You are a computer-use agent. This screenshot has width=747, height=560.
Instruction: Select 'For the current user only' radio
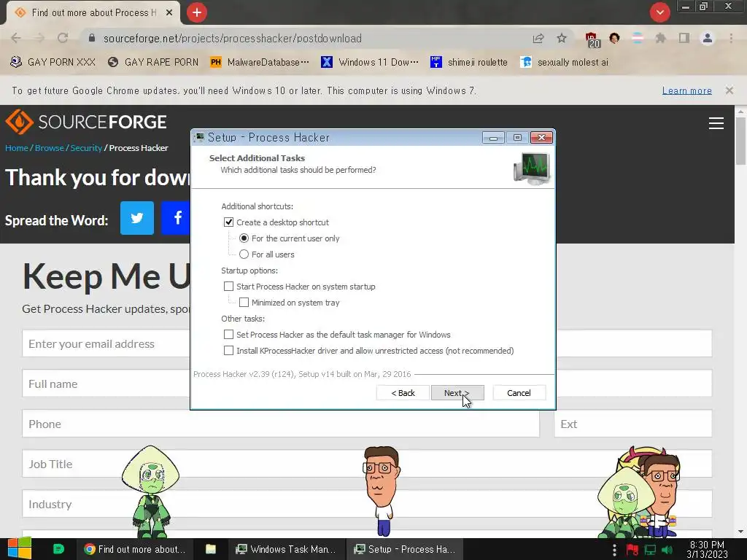click(244, 238)
